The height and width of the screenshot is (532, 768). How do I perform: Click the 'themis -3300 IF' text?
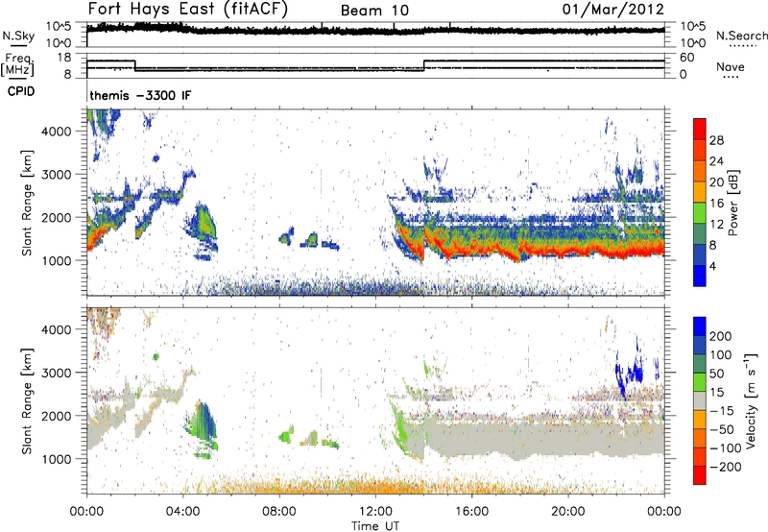140,95
